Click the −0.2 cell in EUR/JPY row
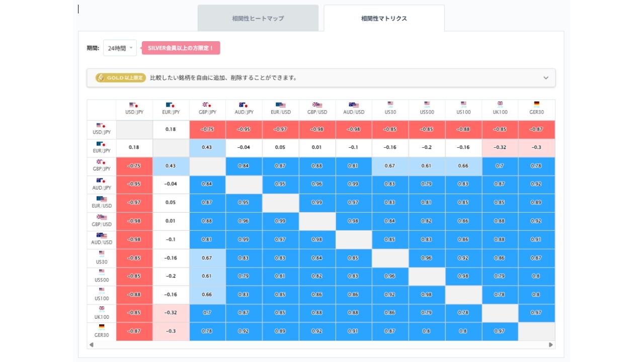The width and height of the screenshot is (644, 362). (427, 148)
